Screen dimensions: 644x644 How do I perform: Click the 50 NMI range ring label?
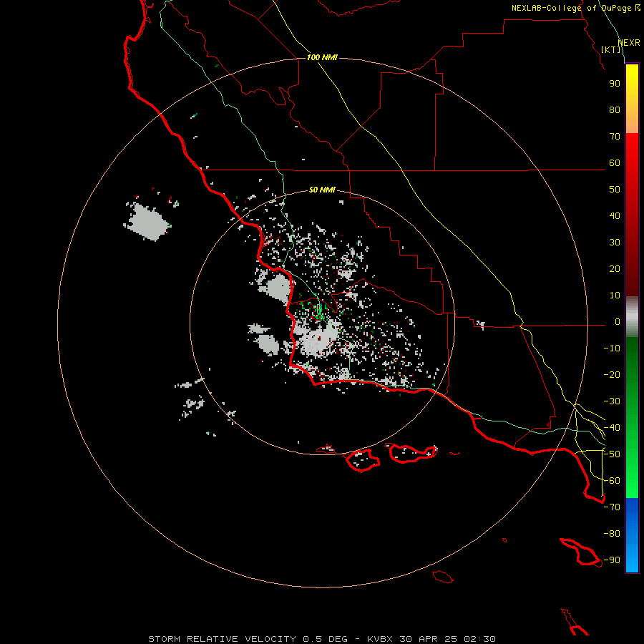tap(322, 190)
